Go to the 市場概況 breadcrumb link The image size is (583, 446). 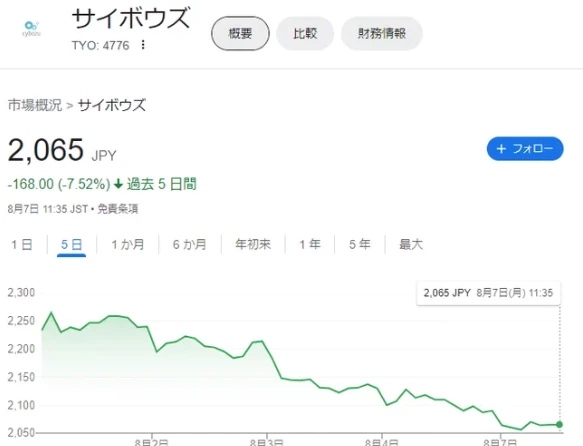[35, 105]
